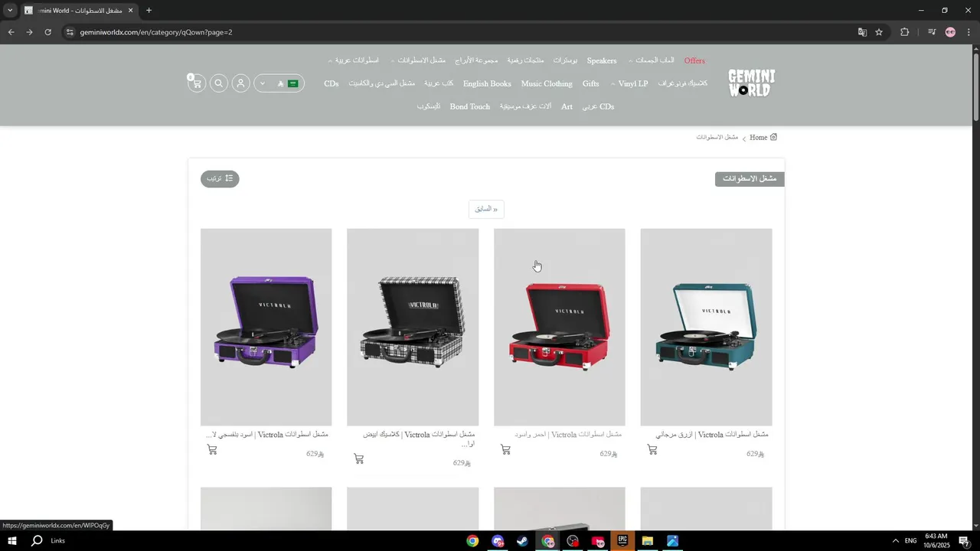Add the checkered Victrola player to cart
This screenshot has height=551, width=980.
tap(359, 459)
